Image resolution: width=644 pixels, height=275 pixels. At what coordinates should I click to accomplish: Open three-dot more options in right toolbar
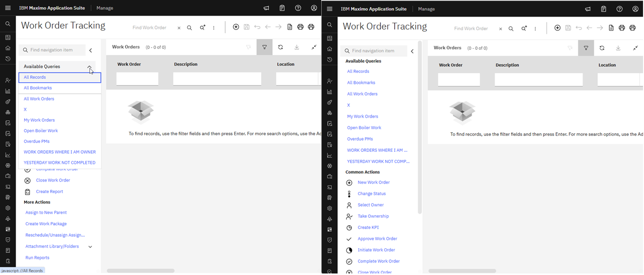pyautogui.click(x=535, y=29)
